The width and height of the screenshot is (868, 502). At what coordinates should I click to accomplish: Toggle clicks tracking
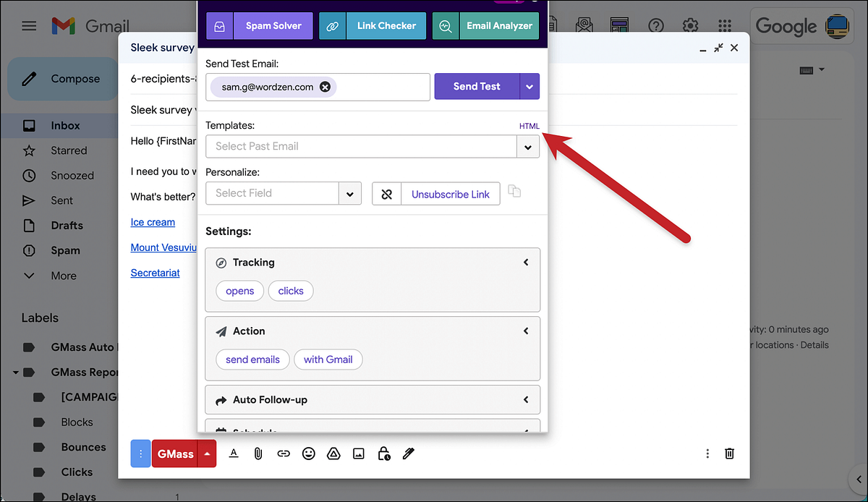[x=291, y=290]
